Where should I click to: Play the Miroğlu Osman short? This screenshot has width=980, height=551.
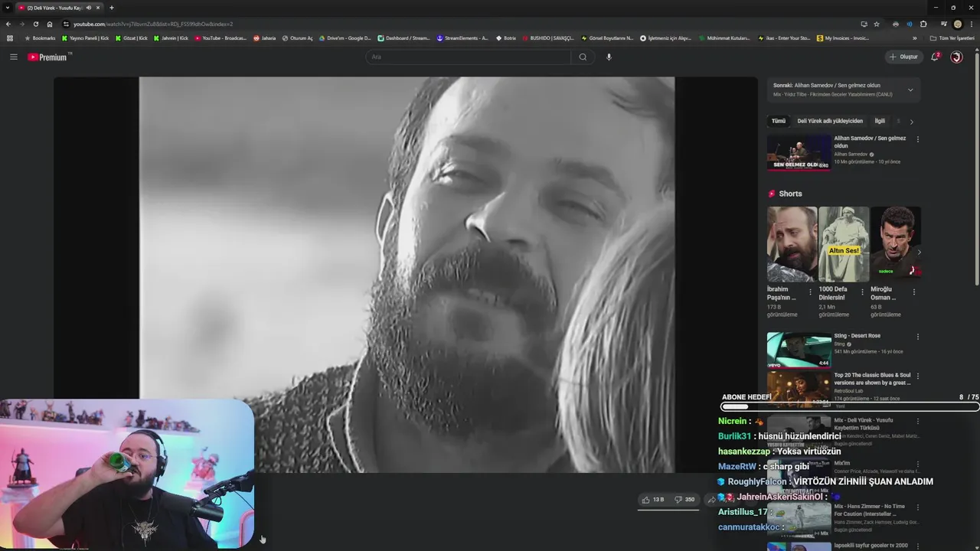895,244
